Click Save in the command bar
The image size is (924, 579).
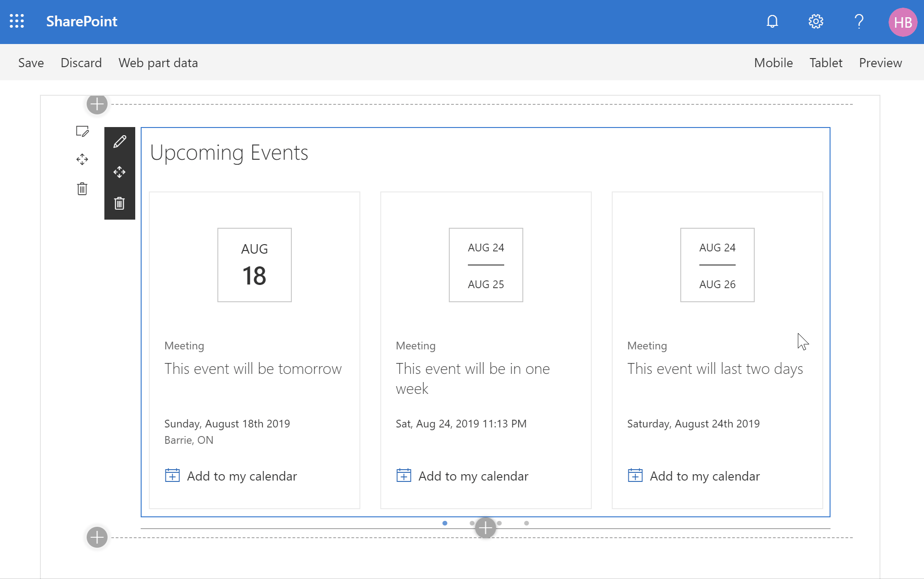tap(31, 63)
